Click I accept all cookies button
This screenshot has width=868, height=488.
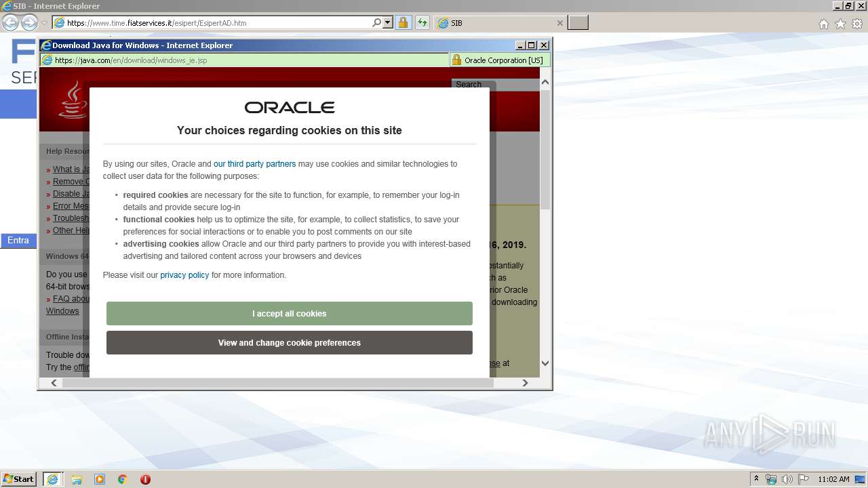[x=290, y=314]
